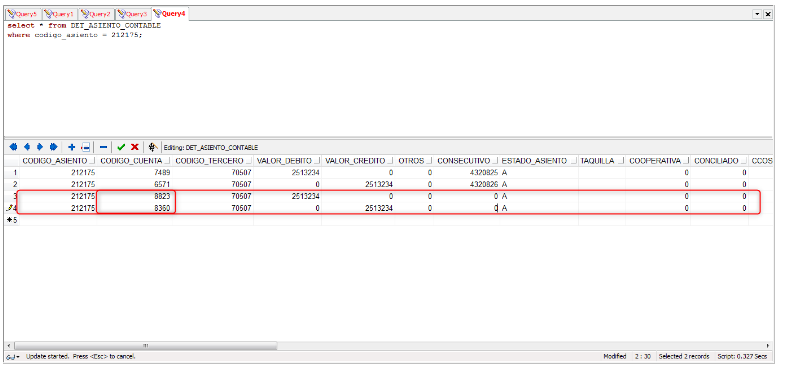
Task: Open the tab list dropdown arrow at top right
Action: (x=758, y=14)
